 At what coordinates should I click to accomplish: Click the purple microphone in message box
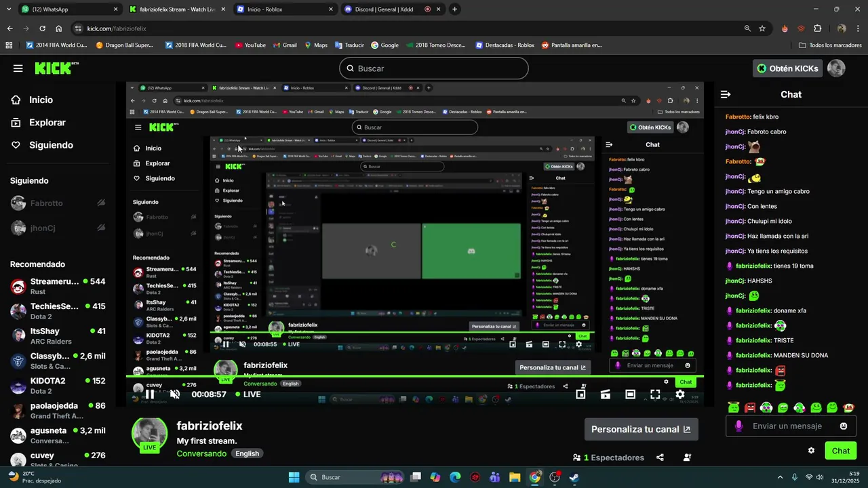coord(738,426)
